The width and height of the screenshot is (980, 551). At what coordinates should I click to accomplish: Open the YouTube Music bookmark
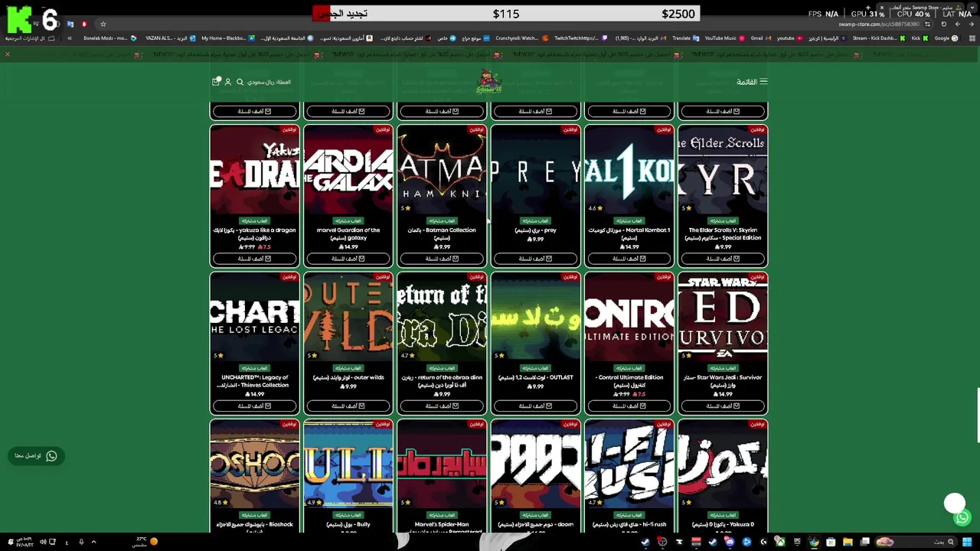click(x=724, y=38)
